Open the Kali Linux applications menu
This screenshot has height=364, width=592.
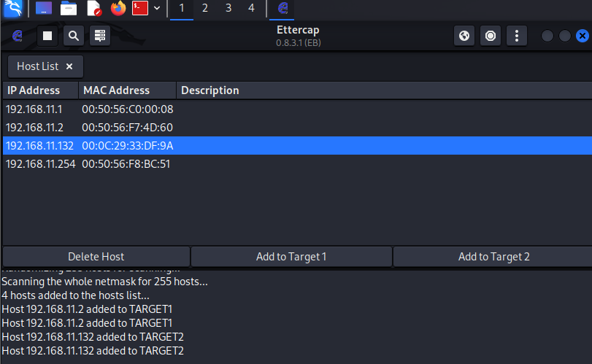tap(13, 8)
